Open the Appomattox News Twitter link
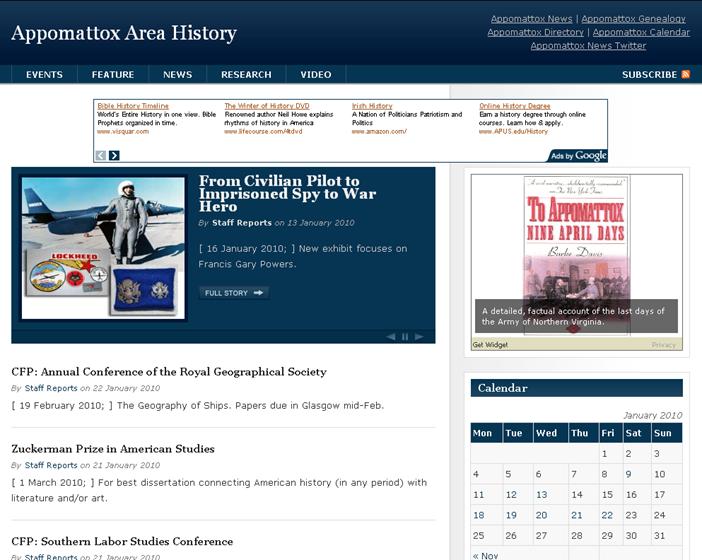This screenshot has width=702, height=560. (588, 46)
